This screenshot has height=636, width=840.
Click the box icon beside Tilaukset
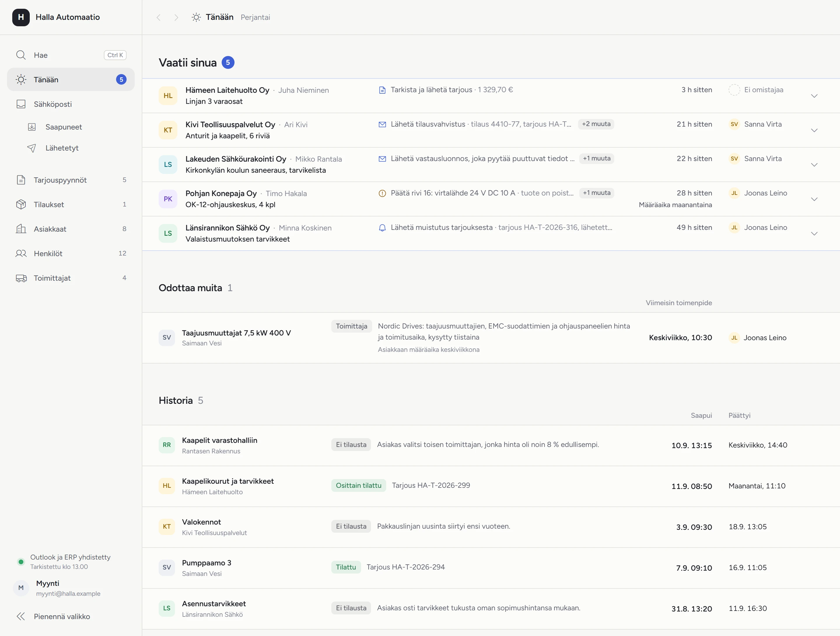coord(21,205)
